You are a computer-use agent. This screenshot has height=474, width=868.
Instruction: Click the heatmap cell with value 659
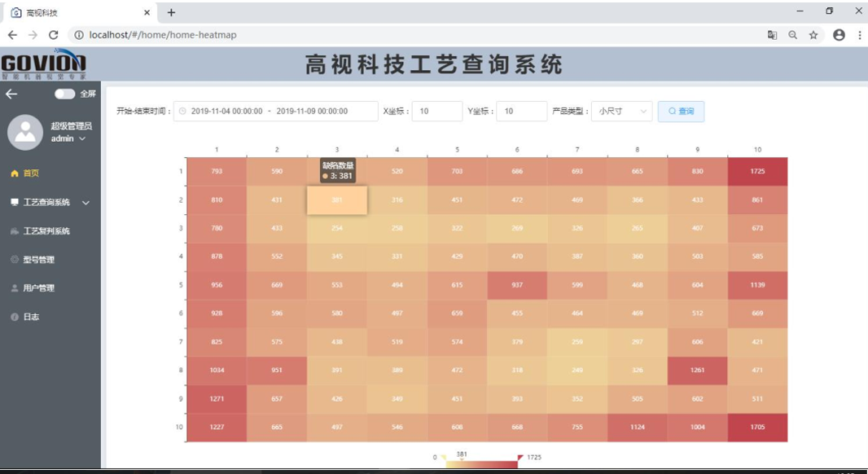457,314
